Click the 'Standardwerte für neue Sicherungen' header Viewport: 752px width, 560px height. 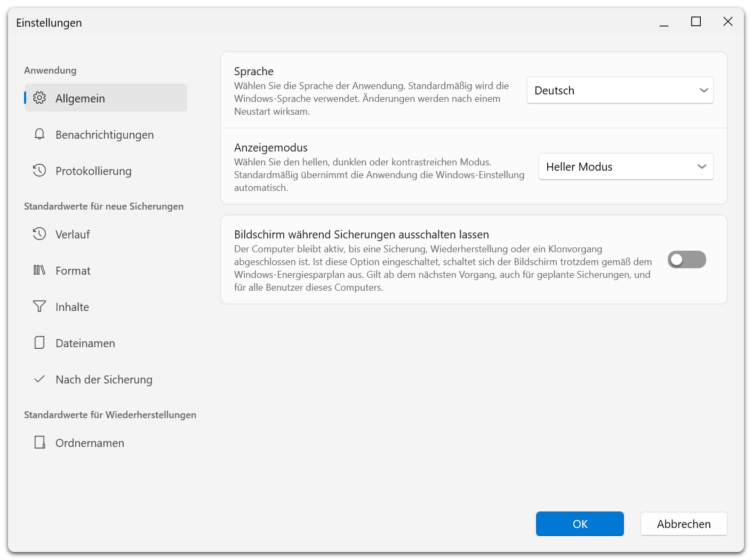tap(103, 206)
